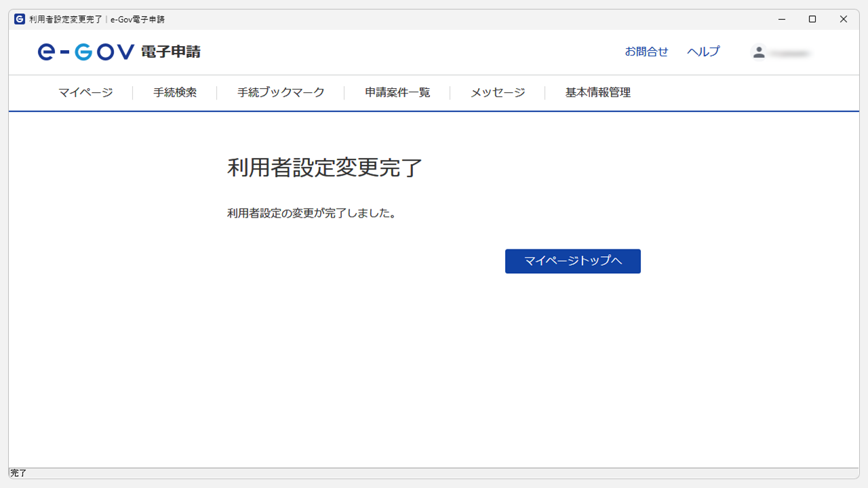
Task: Open the user account profile icon
Action: [759, 52]
